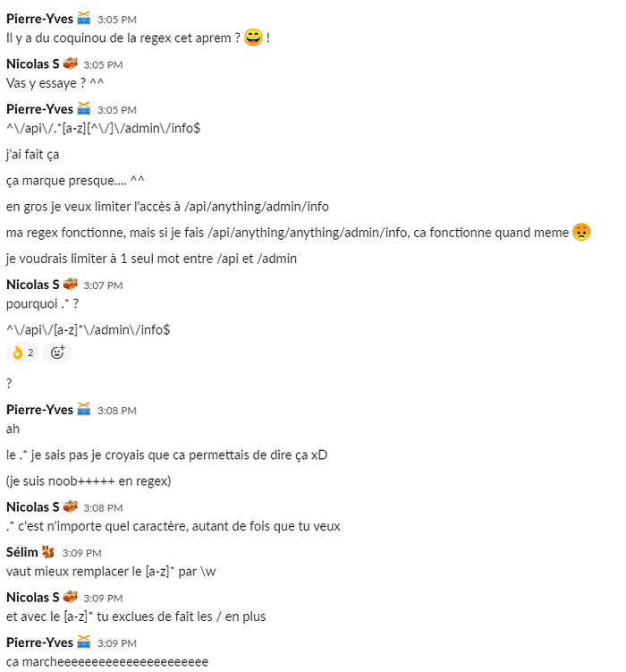Viewport: 626px width, 672px height.
Task: Click the grinning emoji in the coquinou message
Action: pos(253,38)
